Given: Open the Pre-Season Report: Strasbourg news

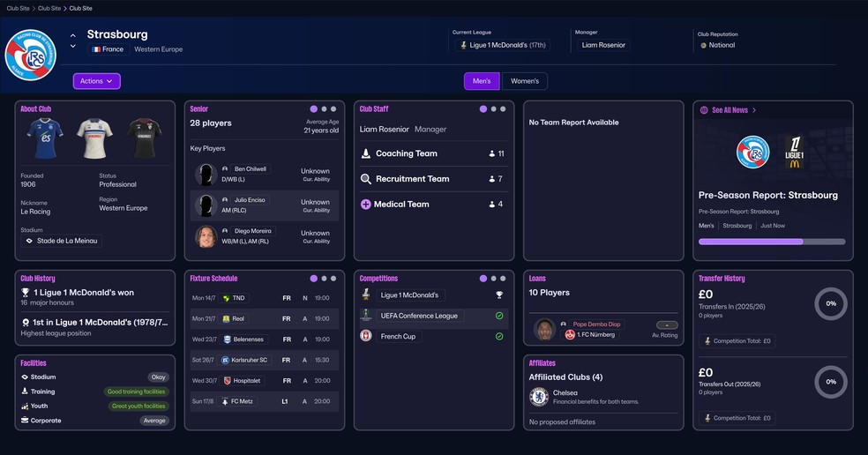Looking at the screenshot, I should point(767,195).
